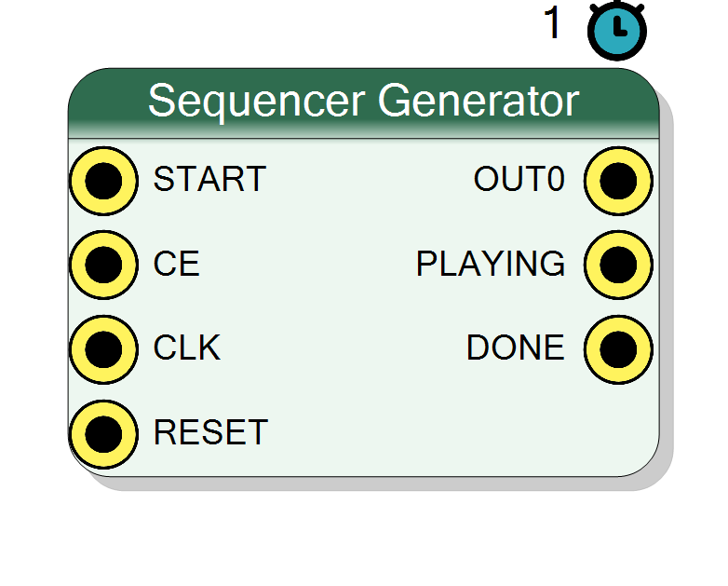Click the blue stopwatch timer icon

coord(617,31)
